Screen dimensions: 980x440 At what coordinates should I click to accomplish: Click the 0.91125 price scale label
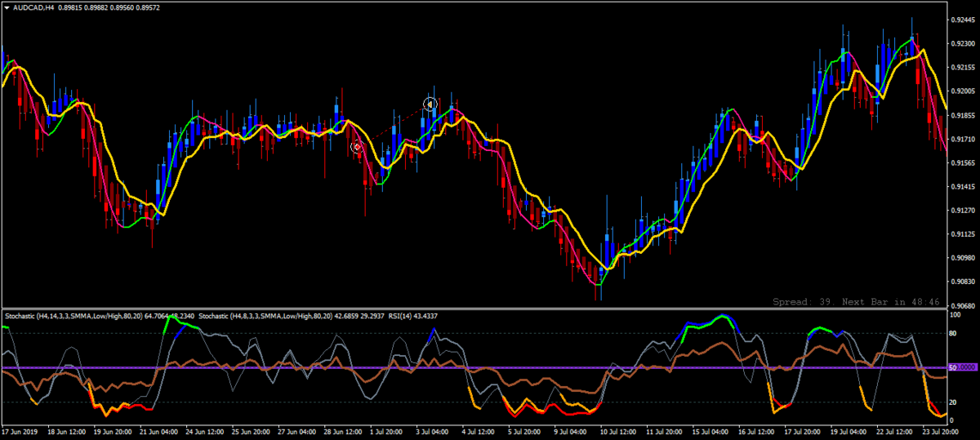point(964,235)
